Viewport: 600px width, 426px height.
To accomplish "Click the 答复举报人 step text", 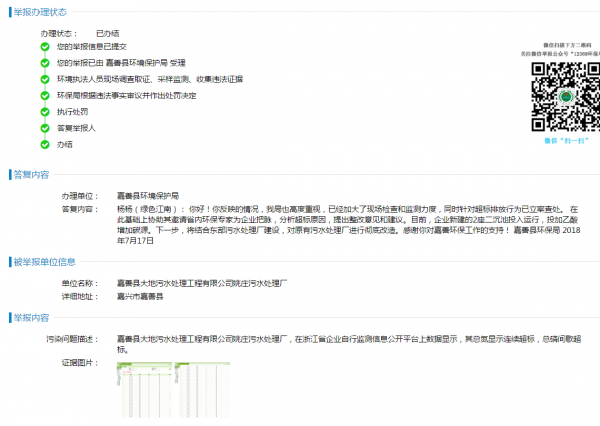I will coord(77,128).
